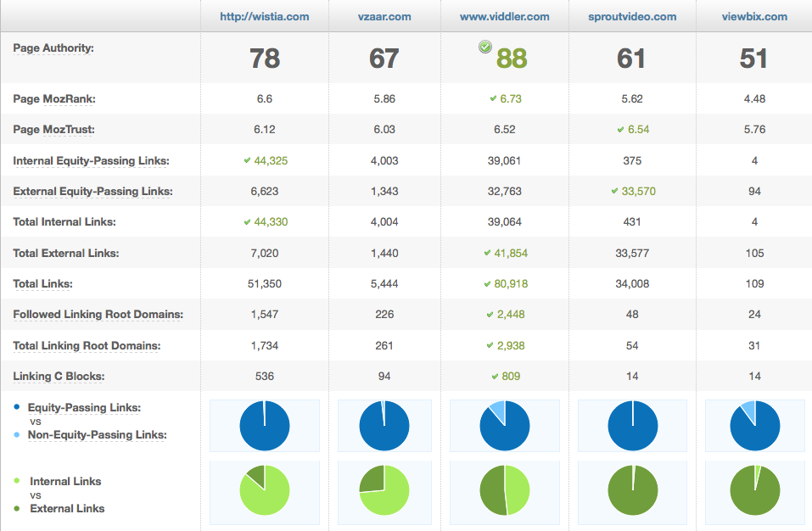Viewport: 812px width, 531px height.
Task: Click the green check next to 80,918
Action: [487, 283]
